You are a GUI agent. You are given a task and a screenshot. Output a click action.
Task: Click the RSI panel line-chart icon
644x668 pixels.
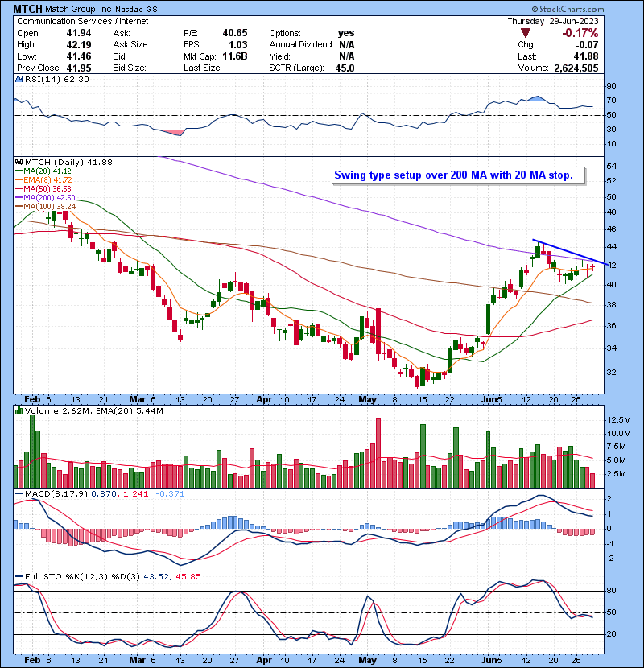(19, 79)
